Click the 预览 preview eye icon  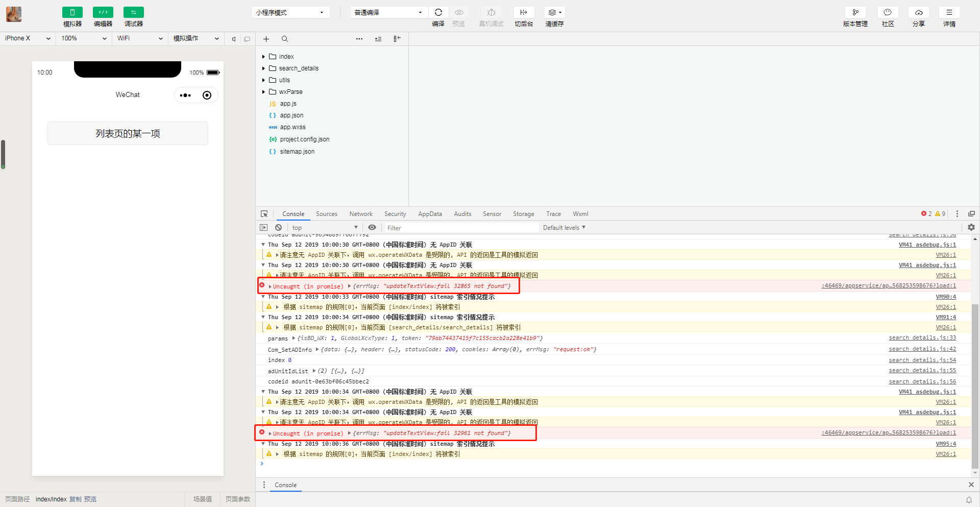point(459,12)
